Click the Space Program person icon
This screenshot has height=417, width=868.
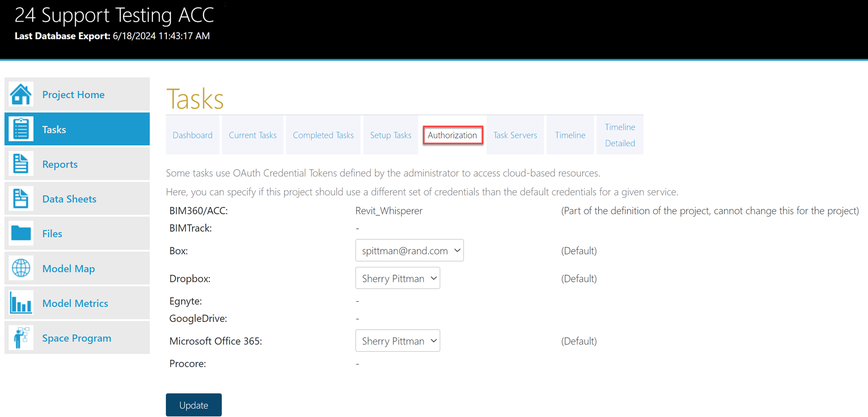(21, 338)
